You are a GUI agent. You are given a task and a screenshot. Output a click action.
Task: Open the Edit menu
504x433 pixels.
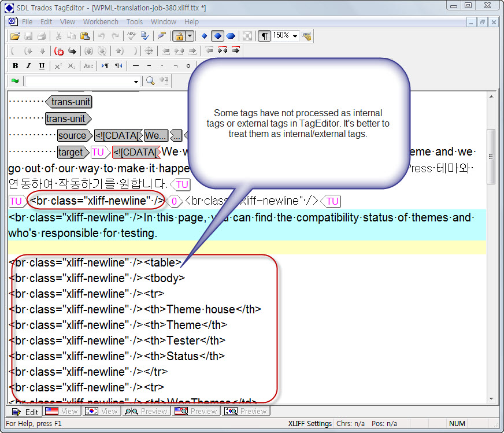tap(46, 21)
